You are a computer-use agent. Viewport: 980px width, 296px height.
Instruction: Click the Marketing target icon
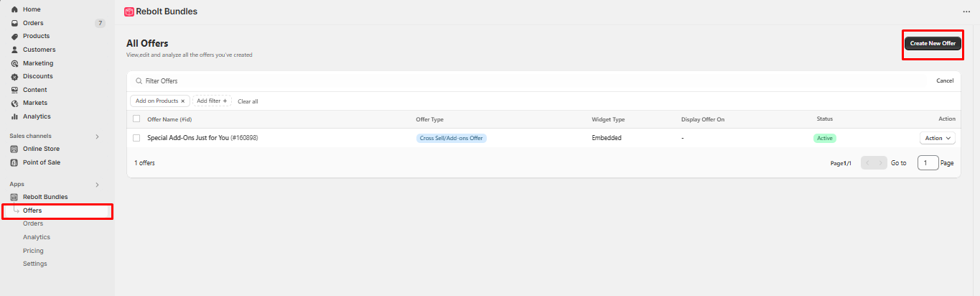14,63
